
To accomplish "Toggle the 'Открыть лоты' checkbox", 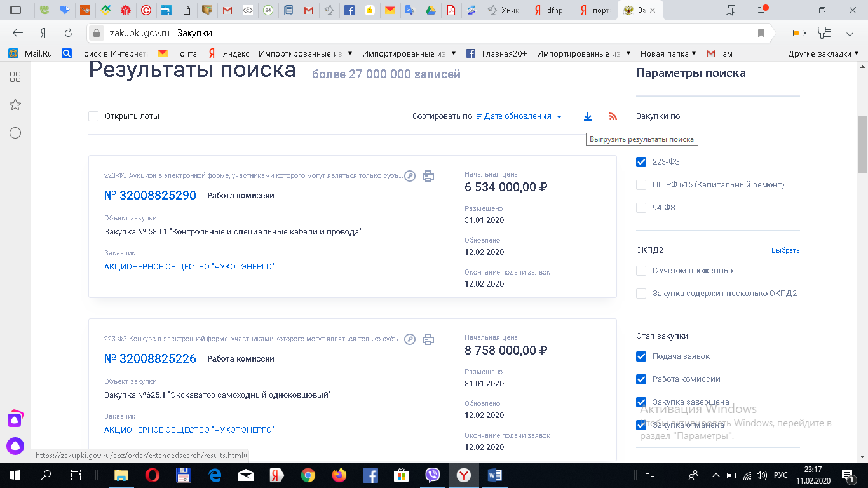I will pos(93,116).
